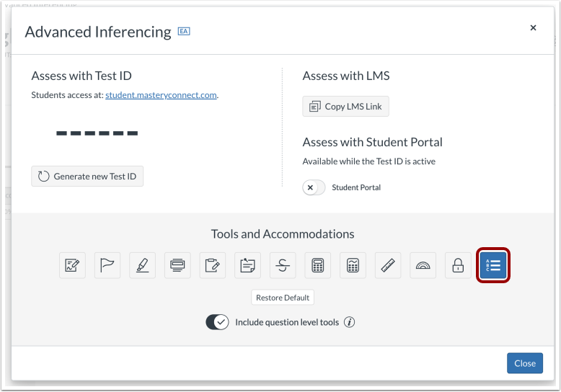The height and width of the screenshot is (392, 561).
Task: Toggle the scientific calculator tool
Action: [x=353, y=265]
